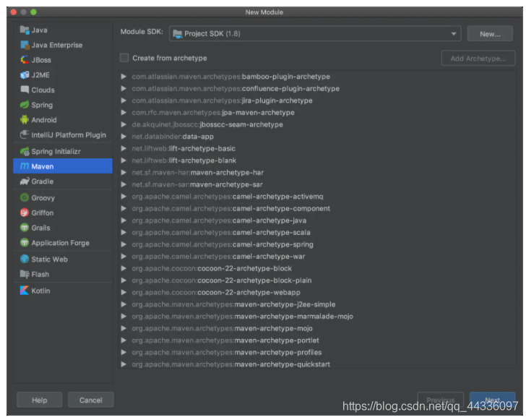Pick the JBoss icon in sidebar
Image resolution: width=526 pixels, height=420 pixels.
pos(25,60)
